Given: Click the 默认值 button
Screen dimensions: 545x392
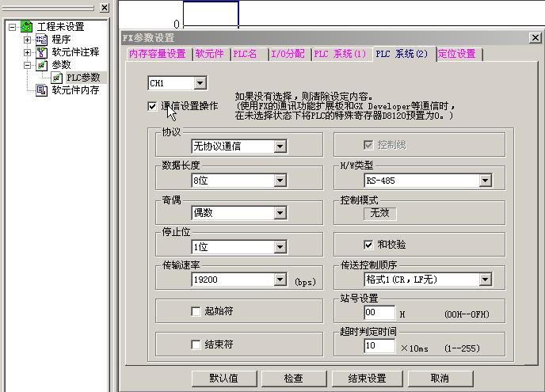Looking at the screenshot, I should click(x=224, y=378).
